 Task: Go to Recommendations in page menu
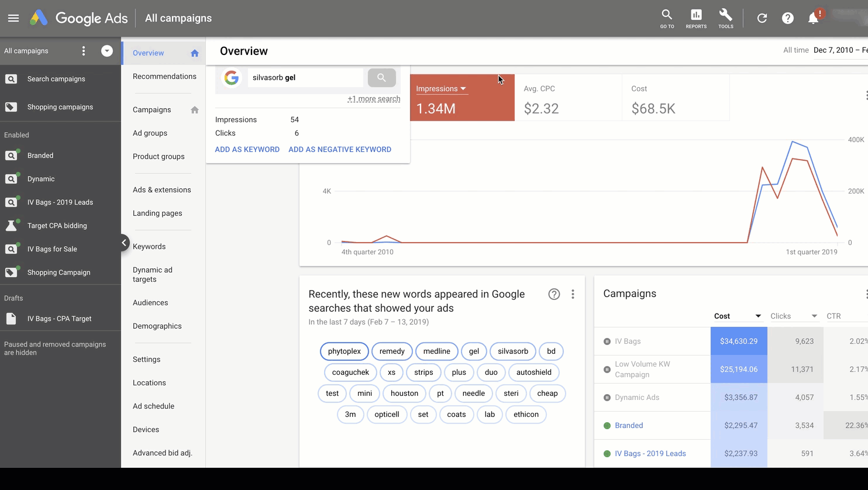164,77
